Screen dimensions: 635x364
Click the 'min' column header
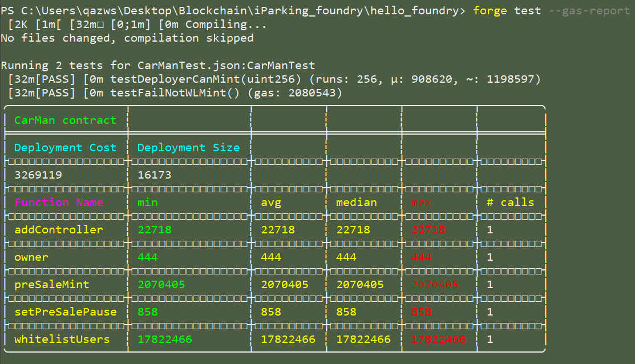147,202
